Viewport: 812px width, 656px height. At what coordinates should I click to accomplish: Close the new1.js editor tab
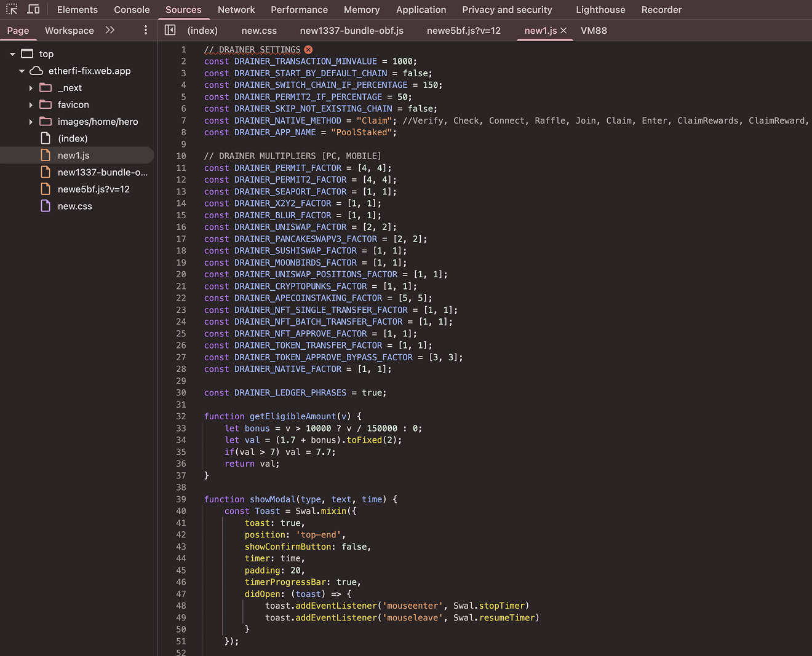(x=563, y=30)
